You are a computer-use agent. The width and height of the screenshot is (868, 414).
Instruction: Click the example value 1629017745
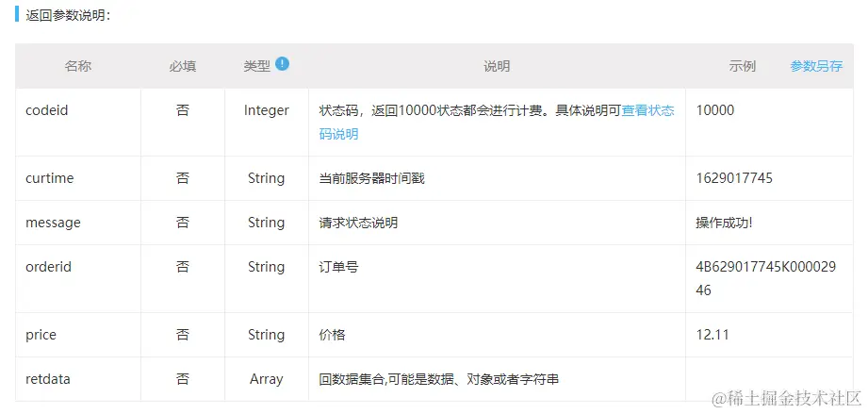point(734,178)
